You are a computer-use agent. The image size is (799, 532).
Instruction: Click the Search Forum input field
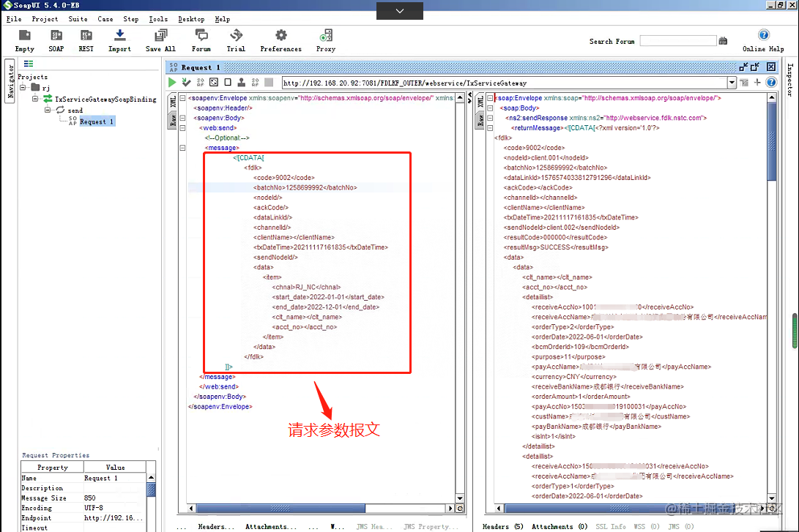tap(678, 41)
